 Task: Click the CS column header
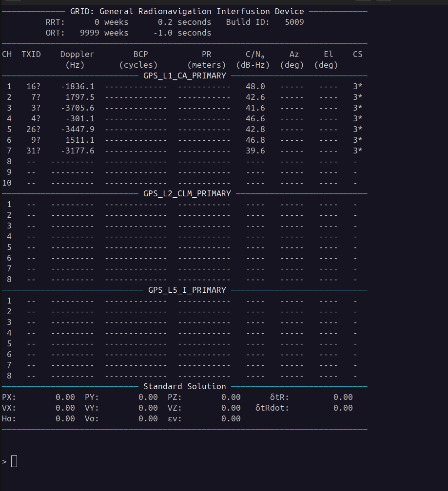coord(358,55)
